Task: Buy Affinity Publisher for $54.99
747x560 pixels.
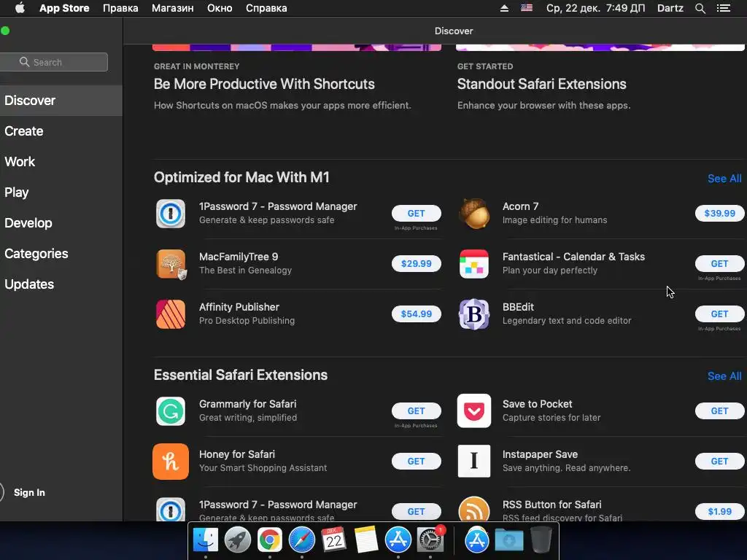Action: pos(416,314)
